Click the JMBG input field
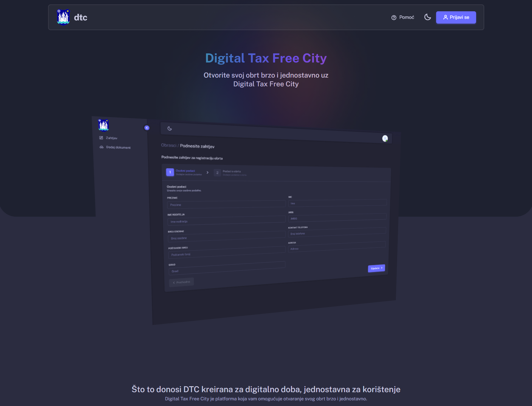The width and height of the screenshot is (532, 406). pos(337,218)
